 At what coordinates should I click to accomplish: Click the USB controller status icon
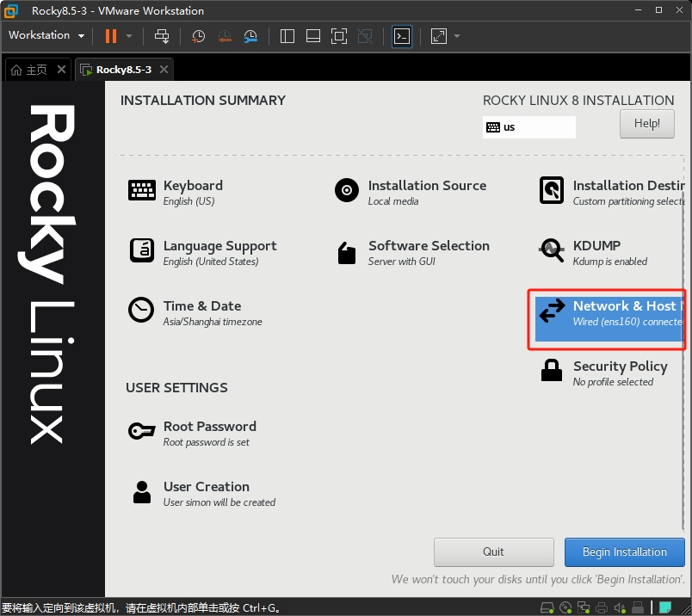(x=638, y=608)
